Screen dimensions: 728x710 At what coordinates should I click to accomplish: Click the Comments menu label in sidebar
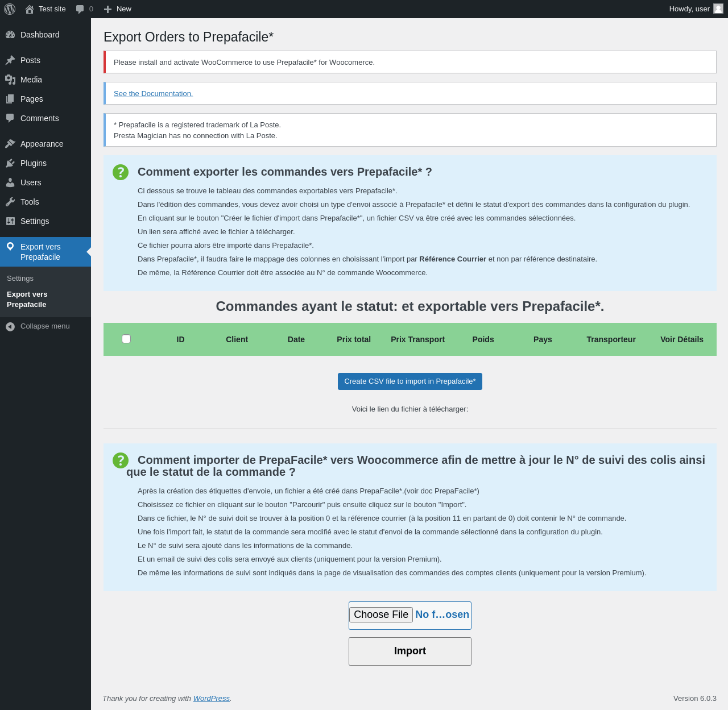click(x=40, y=118)
